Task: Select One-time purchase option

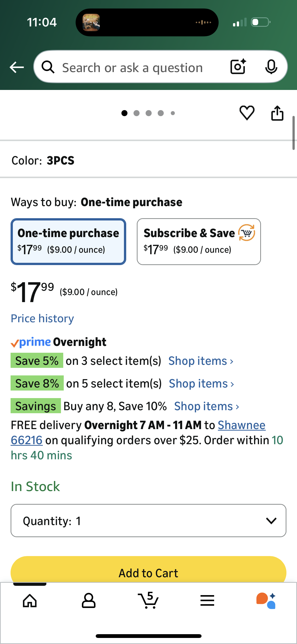Action: pos(68,241)
